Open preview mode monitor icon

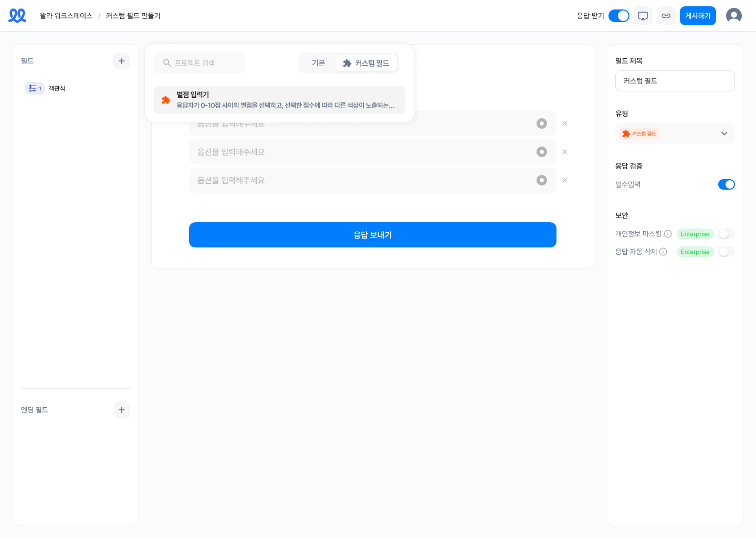[643, 16]
